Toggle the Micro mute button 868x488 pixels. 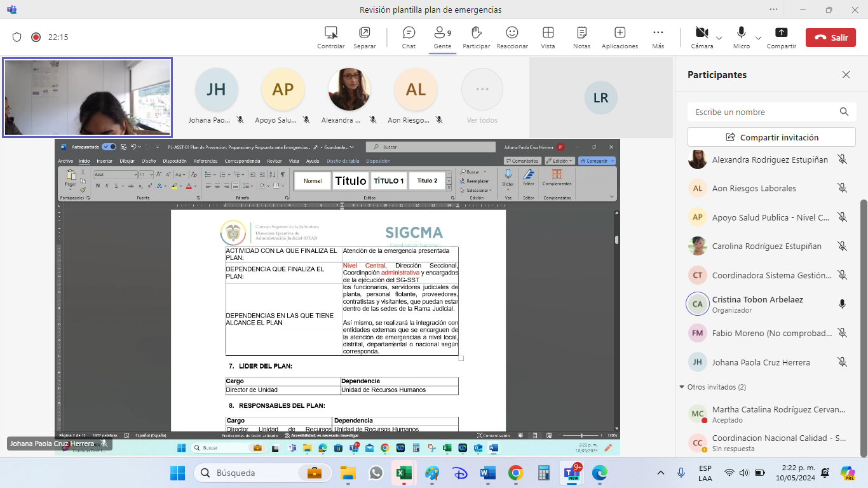pos(741,37)
